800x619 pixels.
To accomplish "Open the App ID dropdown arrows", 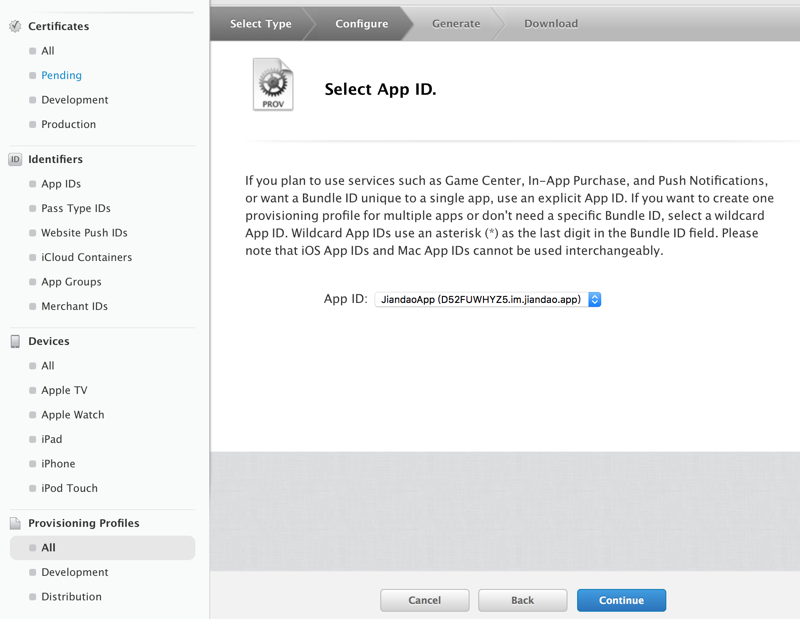I will coord(594,300).
